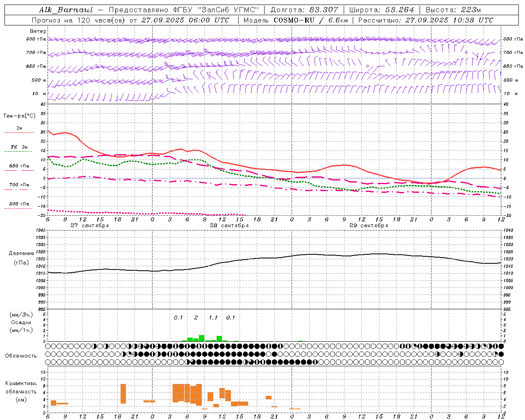Click the 'Прогноз на 120 часа(ов)' text

point(79,20)
